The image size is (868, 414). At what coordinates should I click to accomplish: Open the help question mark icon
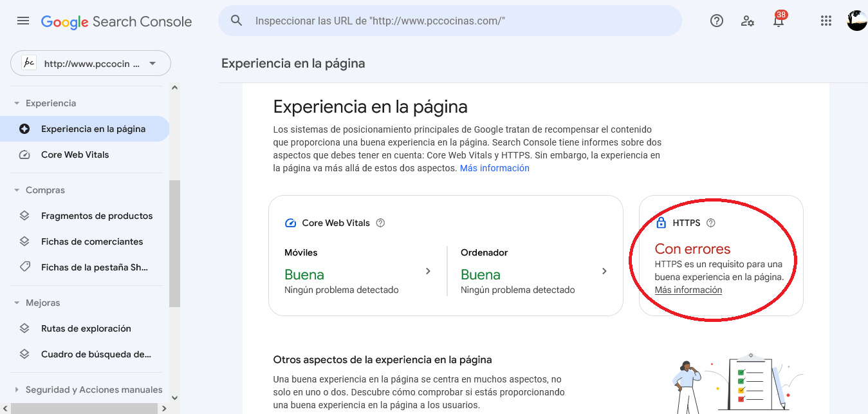pos(717,21)
